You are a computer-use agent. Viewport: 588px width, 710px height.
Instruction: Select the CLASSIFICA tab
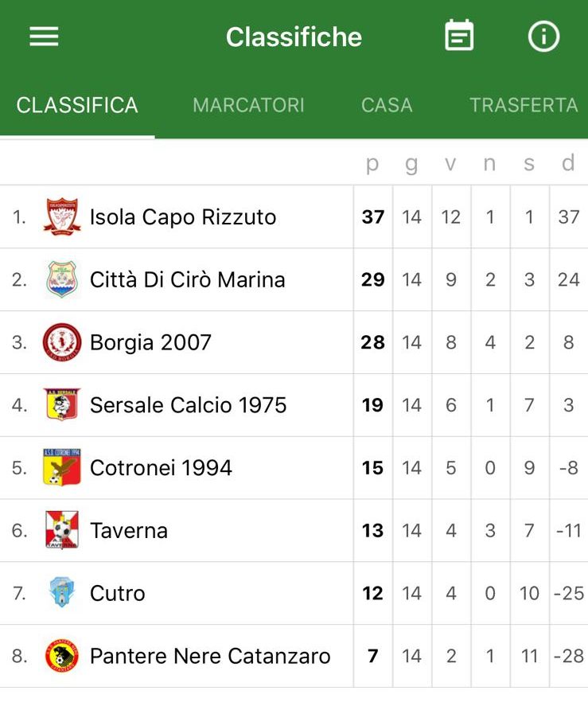pos(77,105)
